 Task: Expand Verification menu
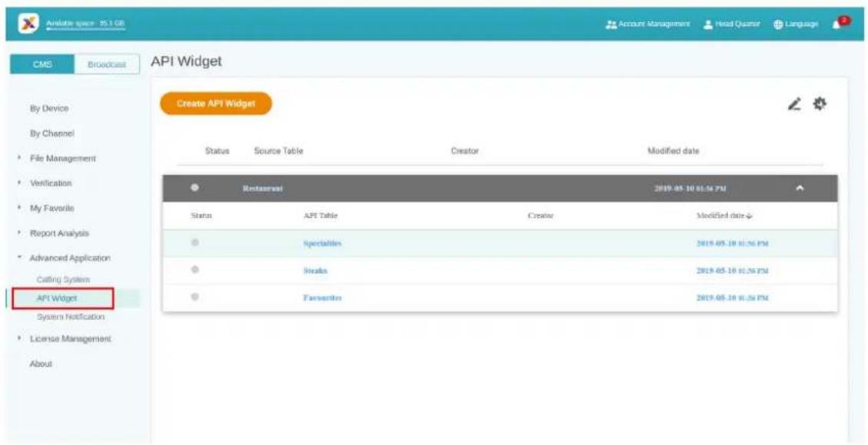pyautogui.click(x=51, y=183)
